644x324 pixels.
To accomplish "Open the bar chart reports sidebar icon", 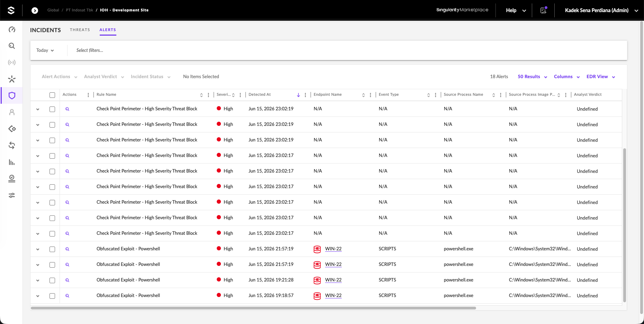I will coord(12,162).
